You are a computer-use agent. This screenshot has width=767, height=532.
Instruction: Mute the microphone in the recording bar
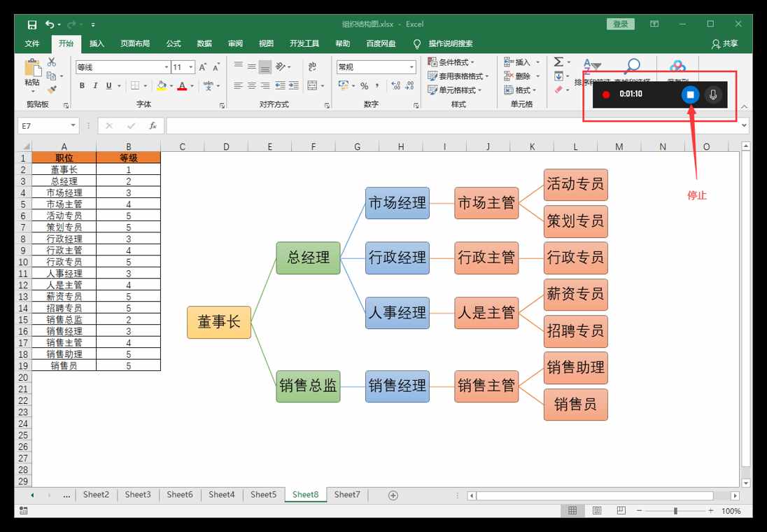click(714, 94)
